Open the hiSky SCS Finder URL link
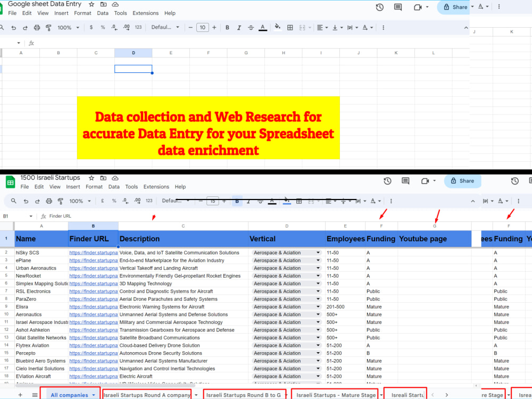 (x=93, y=252)
